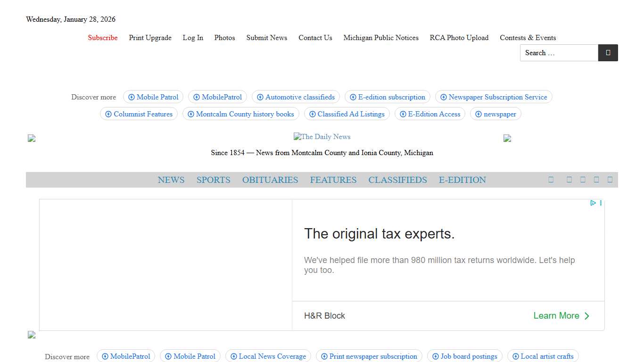
Task: Click broken image right of Daily News logo
Action: [x=507, y=138]
